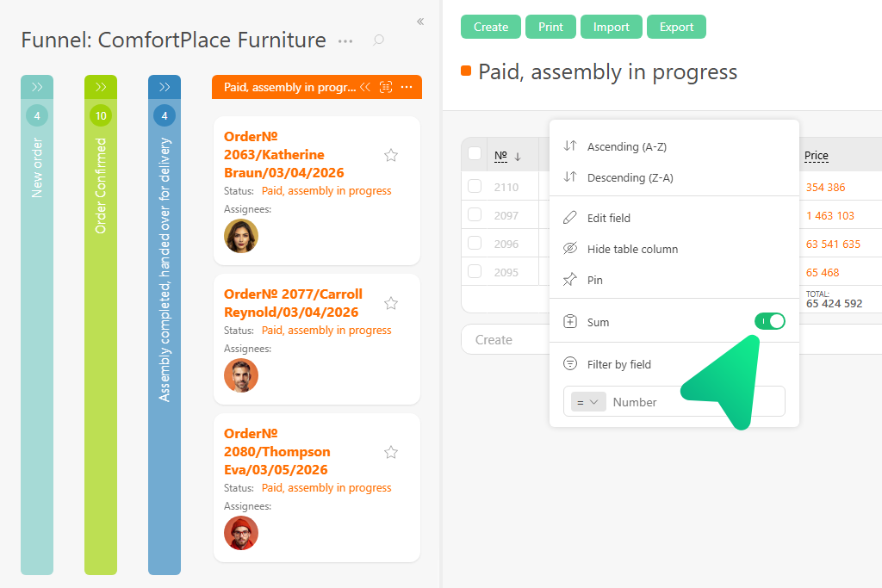Open Paid, assembly column more options
Image resolution: width=882 pixels, height=588 pixels.
click(407, 87)
